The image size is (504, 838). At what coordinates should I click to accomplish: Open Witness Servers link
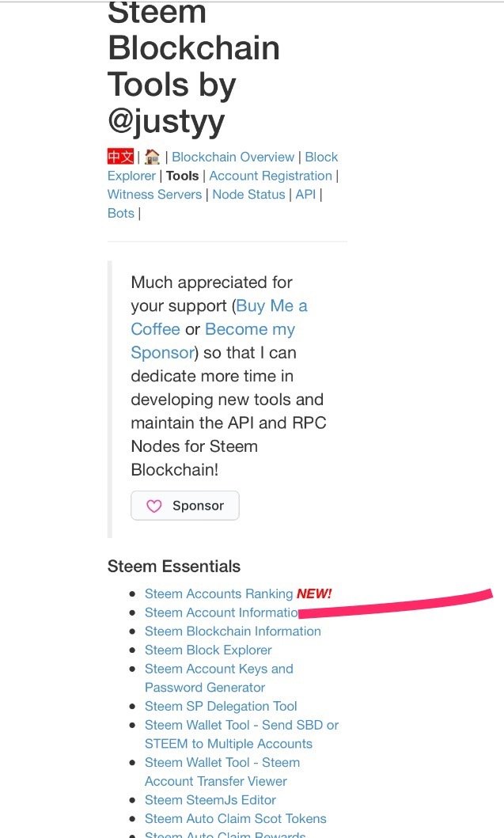click(154, 194)
